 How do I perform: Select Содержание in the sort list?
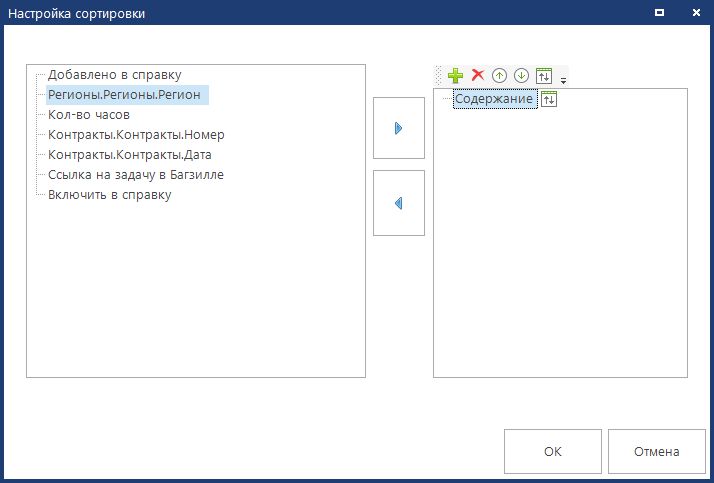(x=494, y=99)
